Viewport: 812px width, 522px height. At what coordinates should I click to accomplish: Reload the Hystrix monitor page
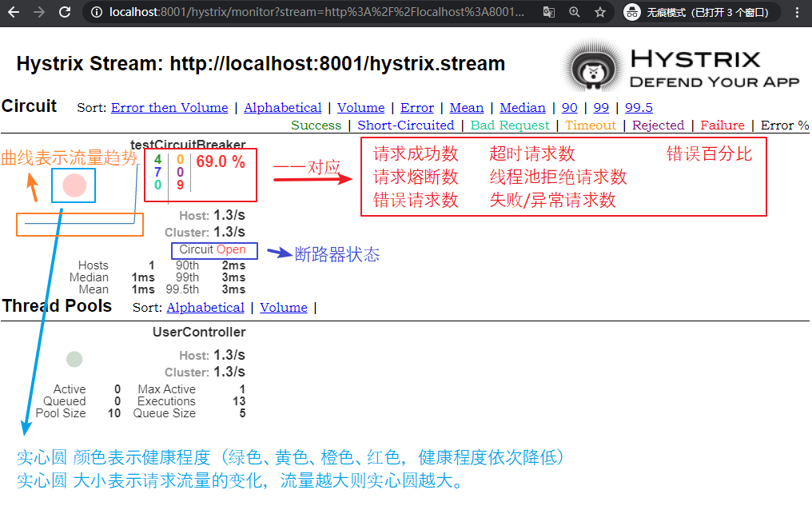pos(65,12)
